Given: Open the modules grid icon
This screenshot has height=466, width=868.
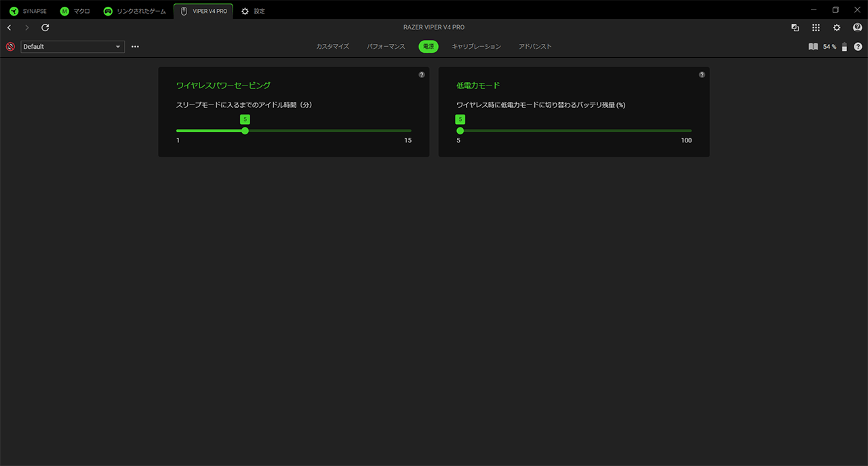Looking at the screenshot, I should (x=816, y=28).
